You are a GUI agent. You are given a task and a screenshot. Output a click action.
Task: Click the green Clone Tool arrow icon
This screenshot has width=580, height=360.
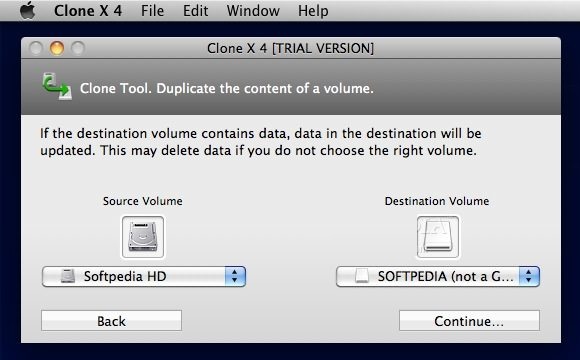57,87
